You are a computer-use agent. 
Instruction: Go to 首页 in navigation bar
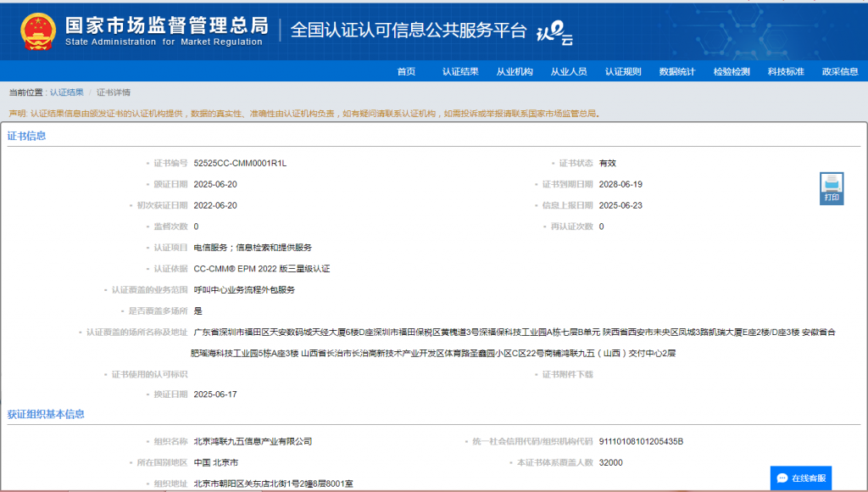(406, 71)
